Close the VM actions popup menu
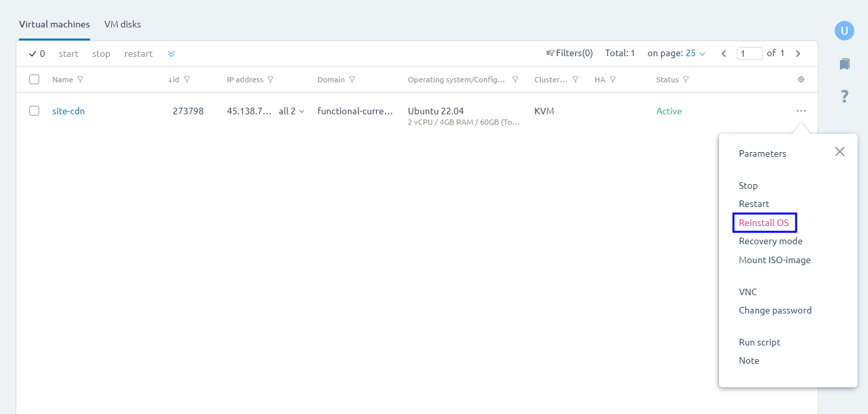 (839, 151)
